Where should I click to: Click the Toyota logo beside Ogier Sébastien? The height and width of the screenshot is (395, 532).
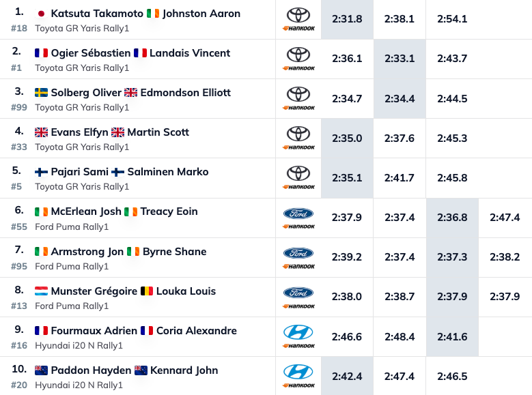click(298, 55)
